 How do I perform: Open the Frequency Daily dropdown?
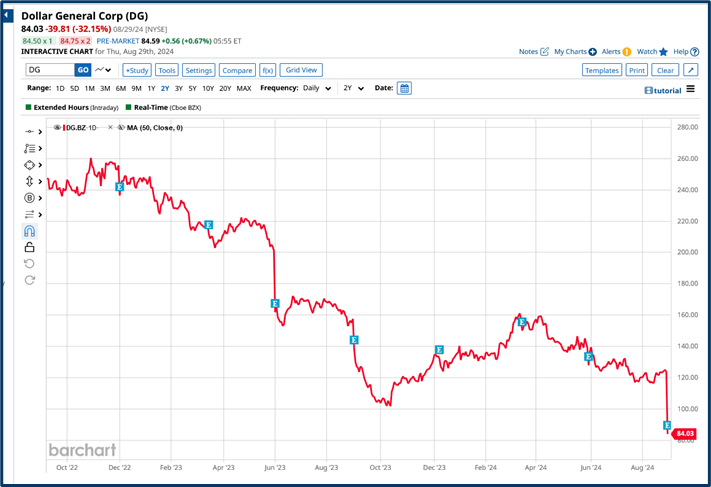coord(316,89)
